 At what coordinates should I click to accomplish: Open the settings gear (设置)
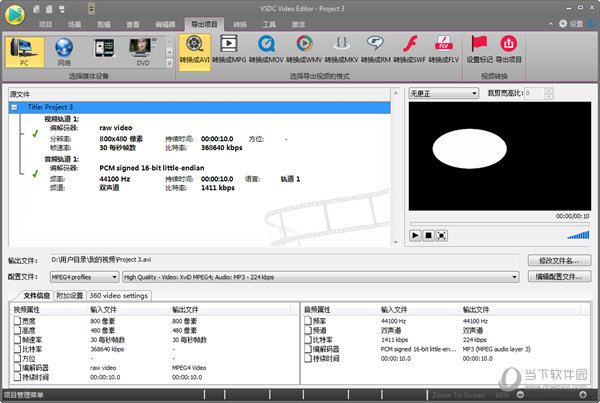click(571, 24)
